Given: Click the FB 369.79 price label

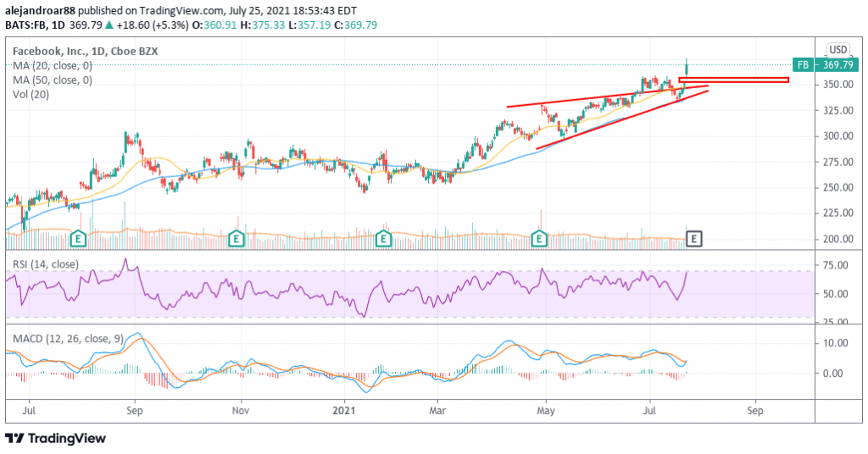Looking at the screenshot, I should pyautogui.click(x=825, y=64).
